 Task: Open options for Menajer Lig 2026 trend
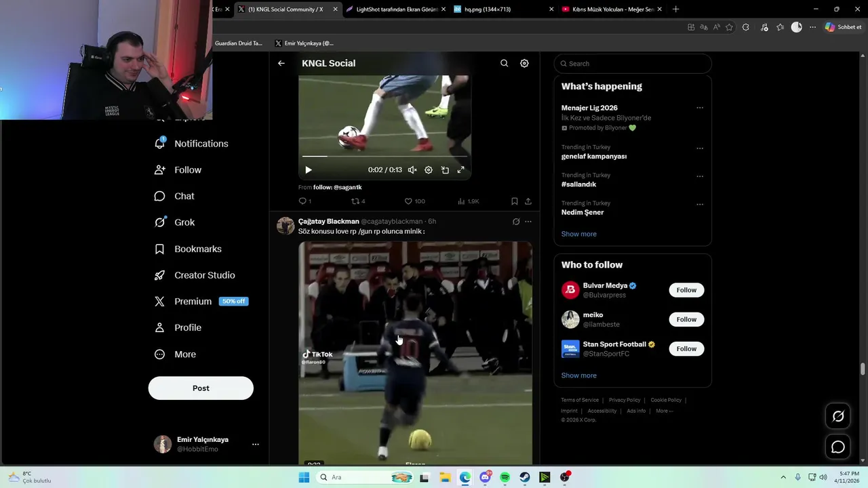coord(700,108)
